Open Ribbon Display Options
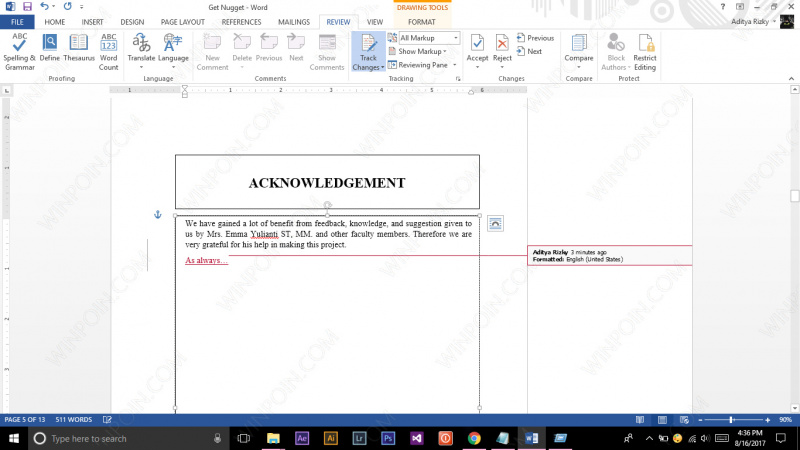This screenshot has height=450, width=800. [x=740, y=7]
